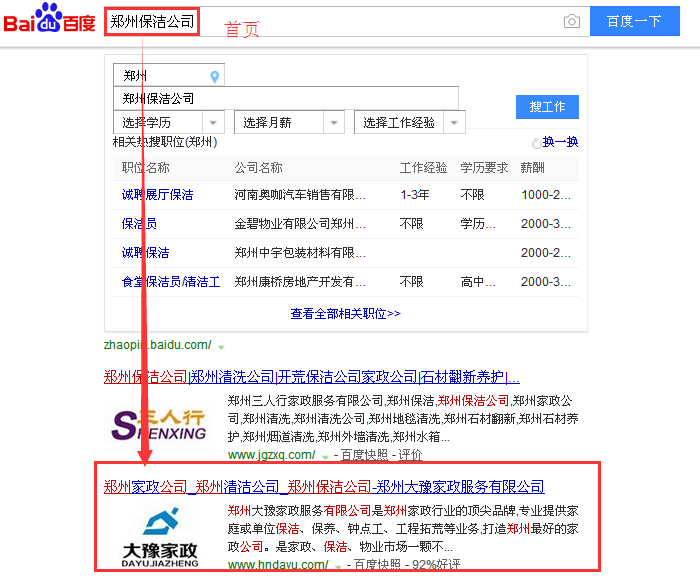Expand arrow next to zhaopin.baidu.com URL
This screenshot has height=580, width=700.
click(x=221, y=347)
